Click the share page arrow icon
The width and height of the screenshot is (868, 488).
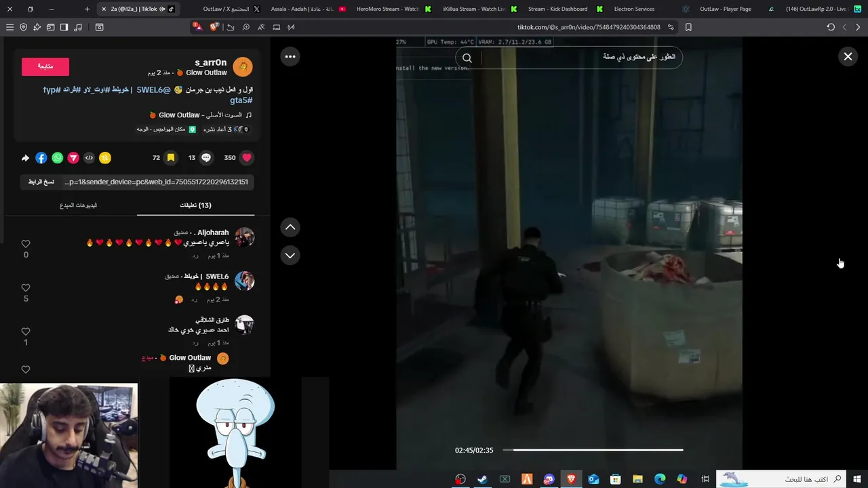pos(231,27)
